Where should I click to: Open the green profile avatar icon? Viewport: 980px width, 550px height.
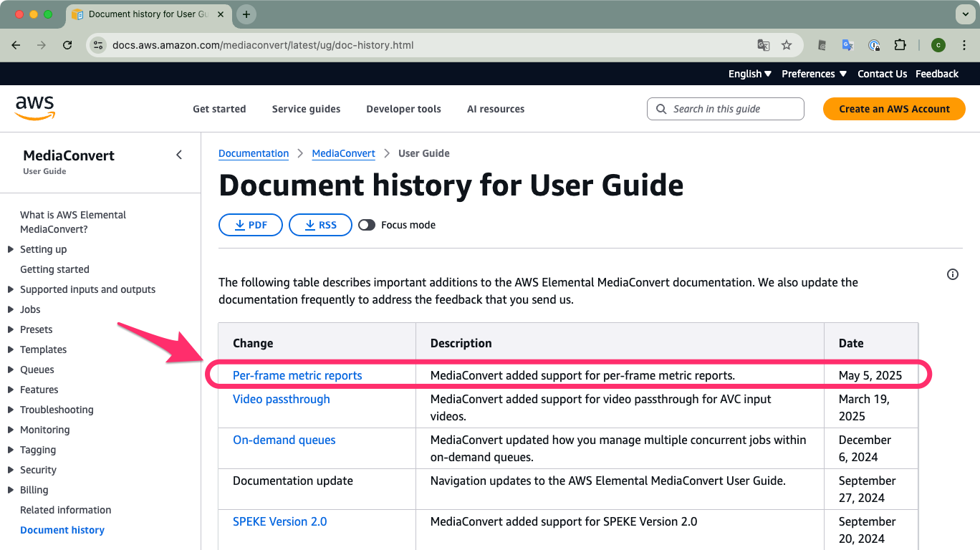click(x=938, y=45)
